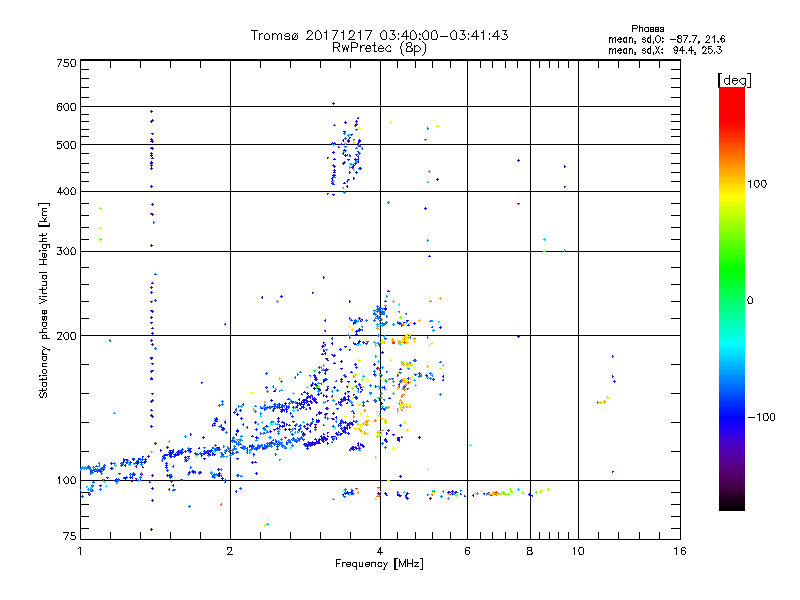Click the x-axis label '16'

point(680,551)
